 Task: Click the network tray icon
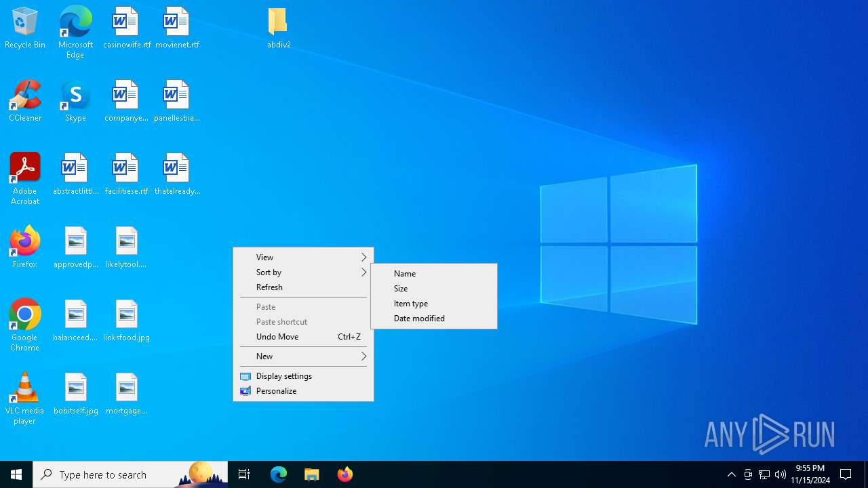[764, 474]
